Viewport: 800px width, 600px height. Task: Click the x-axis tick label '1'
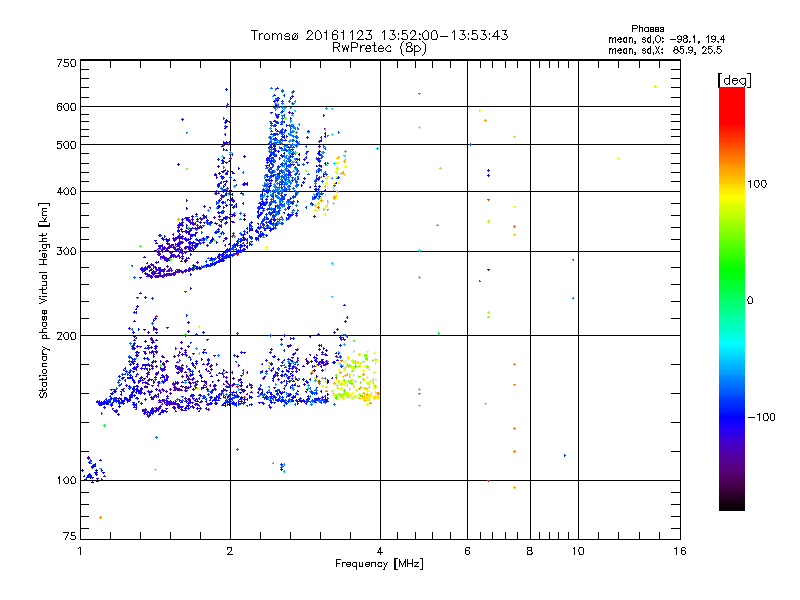[80, 551]
